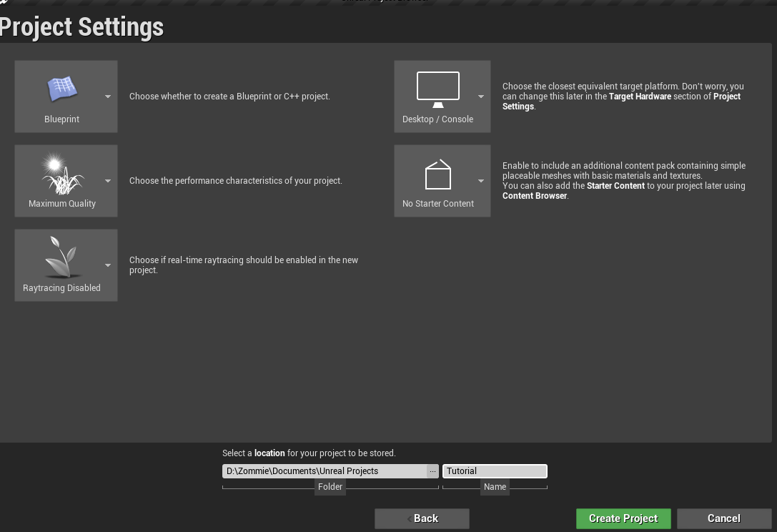Click the Raytracing Disabled sprout icon
Image resolution: width=777 pixels, height=532 pixels.
pos(62,257)
